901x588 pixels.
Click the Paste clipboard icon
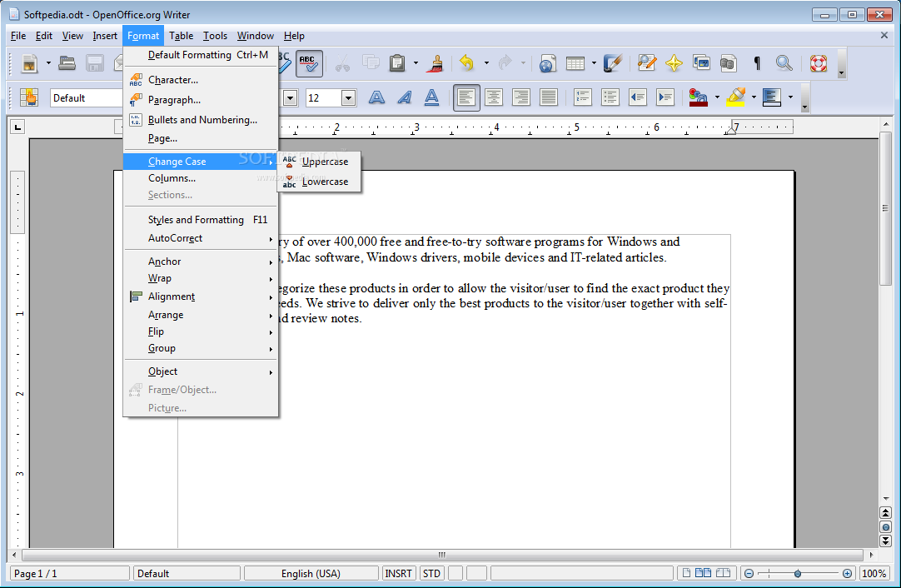pos(398,63)
